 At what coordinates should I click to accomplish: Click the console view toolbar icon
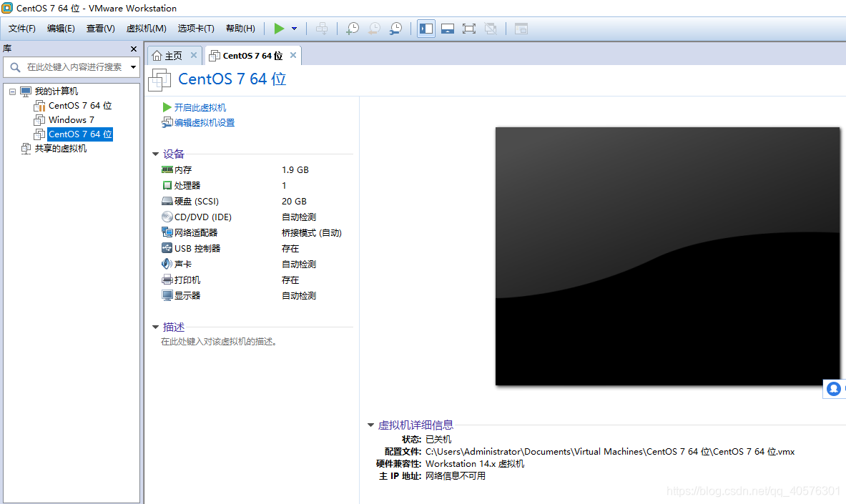pyautogui.click(x=521, y=29)
